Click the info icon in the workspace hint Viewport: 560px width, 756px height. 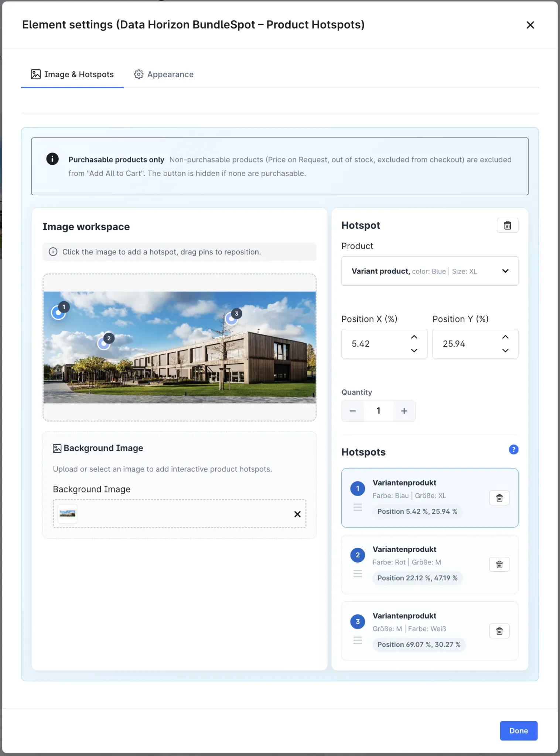coord(53,252)
